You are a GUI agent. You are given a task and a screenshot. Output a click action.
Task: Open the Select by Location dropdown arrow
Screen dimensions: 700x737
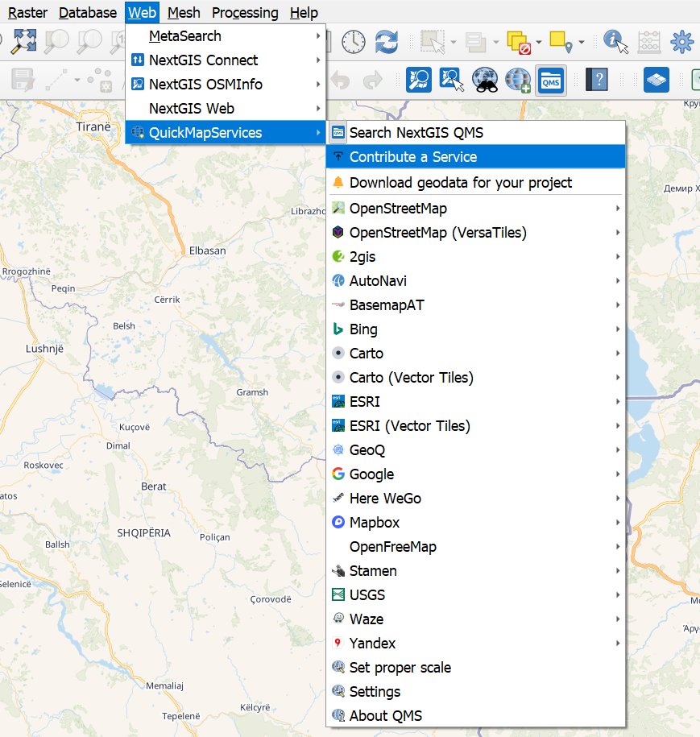[x=582, y=42]
